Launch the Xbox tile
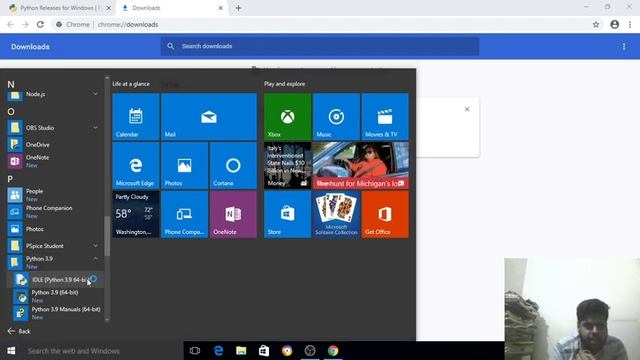Viewport: 640px width, 360px height. point(287,117)
